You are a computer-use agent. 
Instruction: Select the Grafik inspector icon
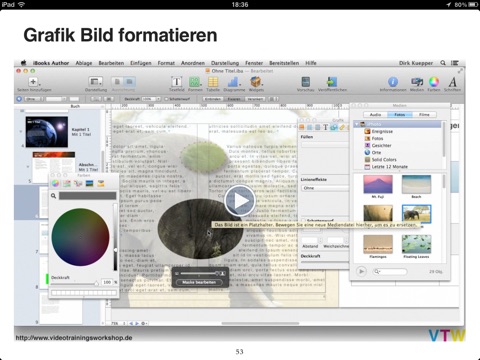click(333, 127)
